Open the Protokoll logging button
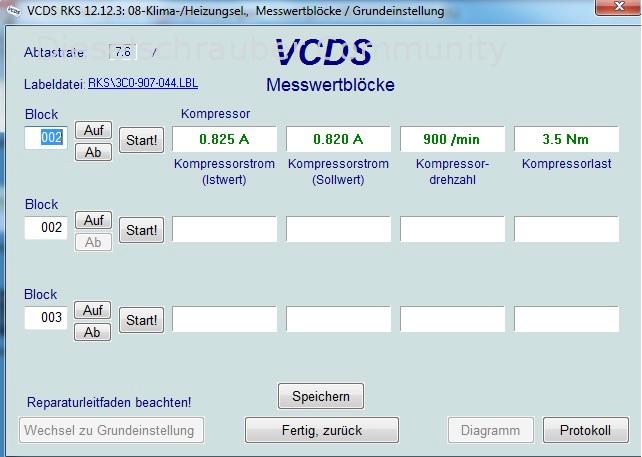The height and width of the screenshot is (457, 642). point(585,430)
